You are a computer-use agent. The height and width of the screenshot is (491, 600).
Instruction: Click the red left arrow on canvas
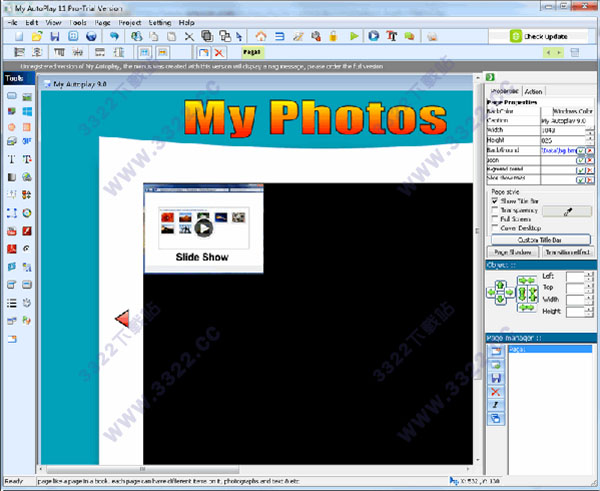122,319
